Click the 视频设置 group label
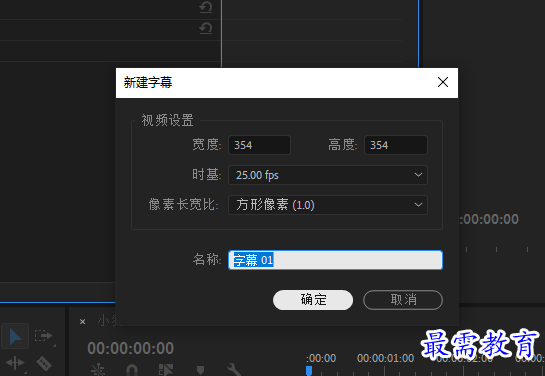Image resolution: width=545 pixels, height=376 pixels. point(167,120)
